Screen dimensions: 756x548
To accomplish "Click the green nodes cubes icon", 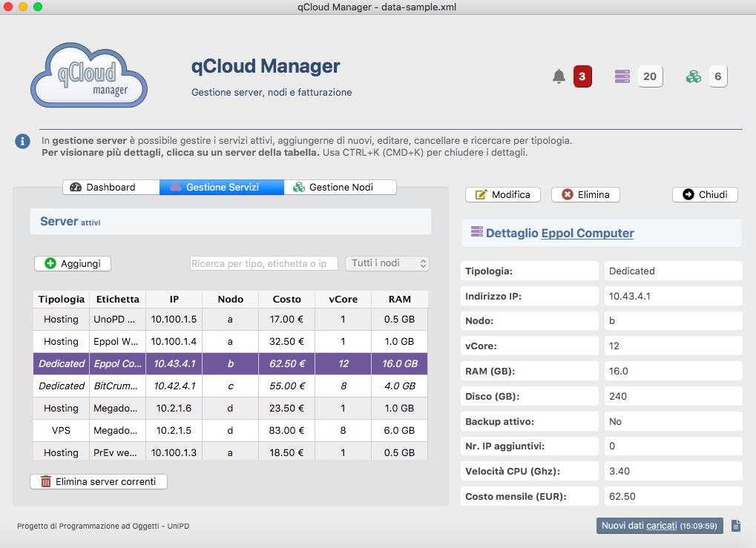I will [x=694, y=76].
